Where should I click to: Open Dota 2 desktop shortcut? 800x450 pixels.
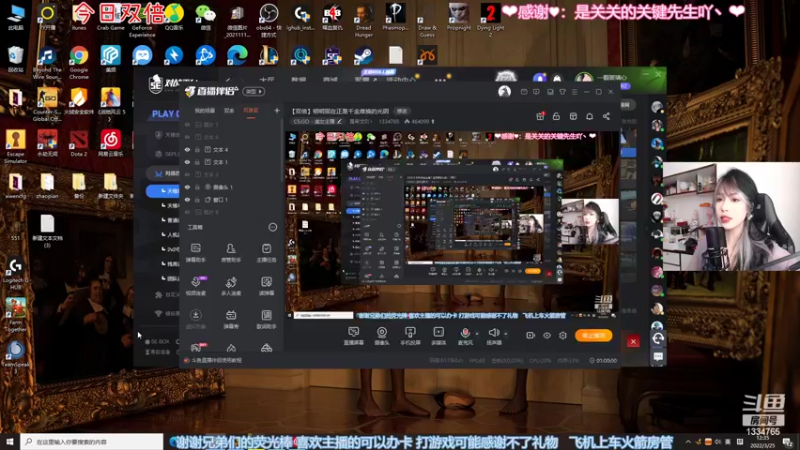[x=79, y=143]
